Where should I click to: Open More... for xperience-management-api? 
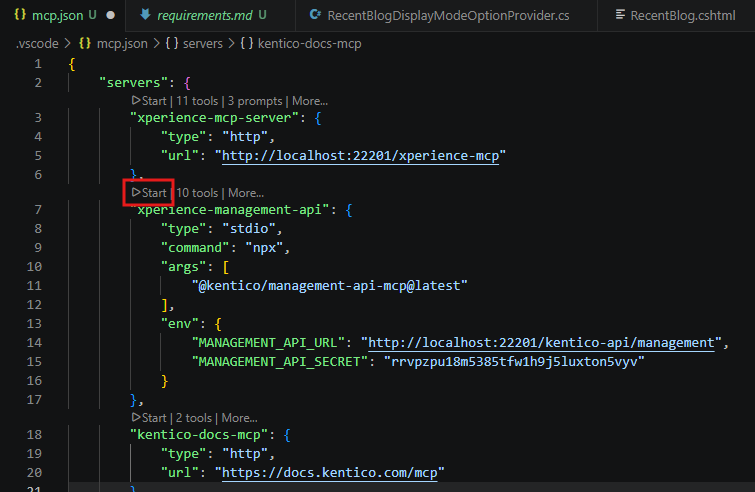(x=246, y=193)
